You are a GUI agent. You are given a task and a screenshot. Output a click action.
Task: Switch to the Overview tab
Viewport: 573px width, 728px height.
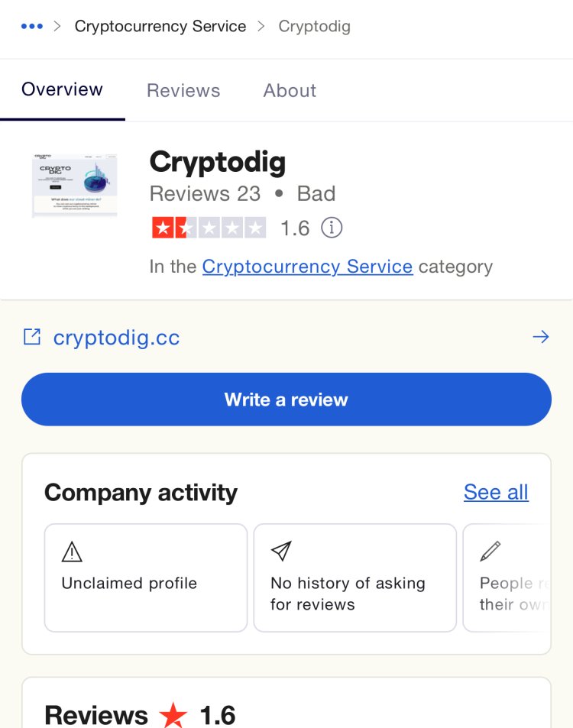pyautogui.click(x=62, y=89)
